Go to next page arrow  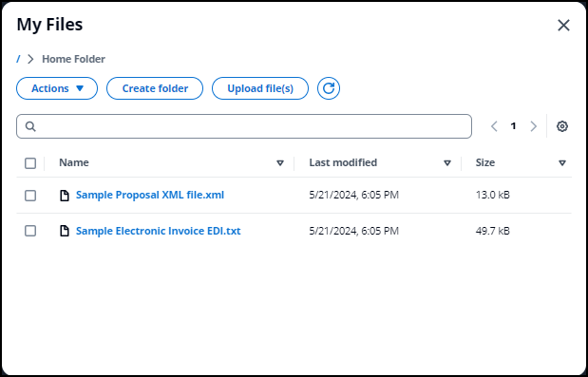point(533,126)
